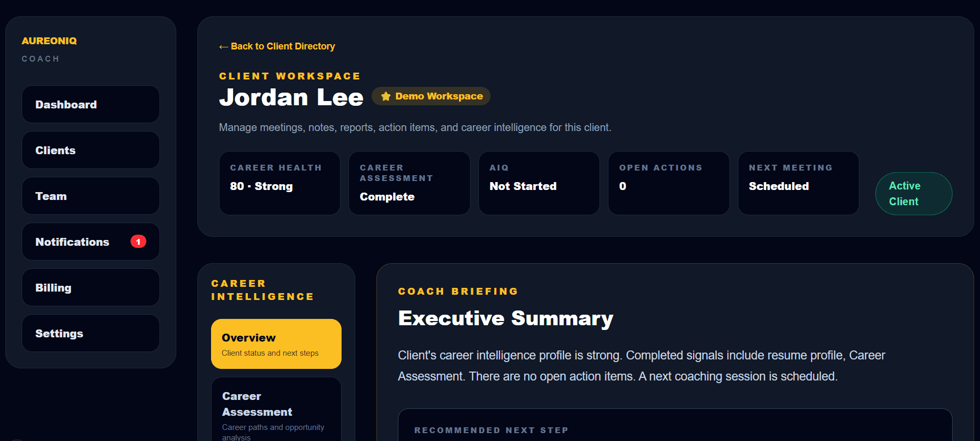The image size is (980, 441).
Task: Select the Career Health card
Action: point(279,183)
